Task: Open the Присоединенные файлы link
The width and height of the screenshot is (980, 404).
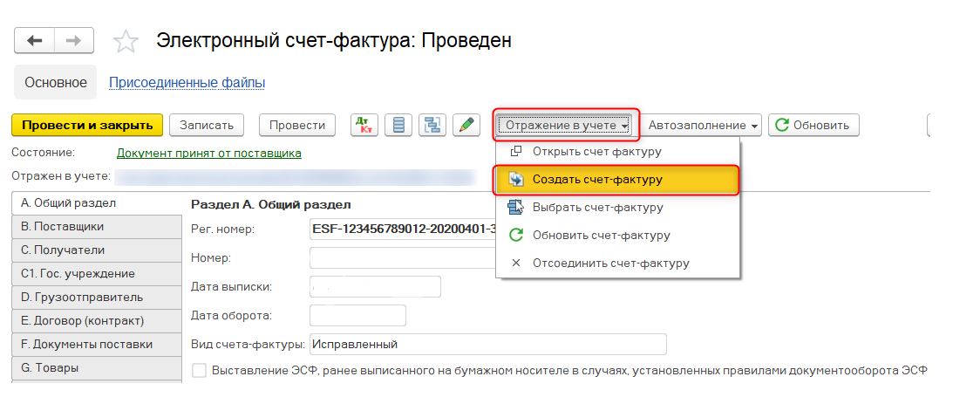Action: [x=187, y=83]
